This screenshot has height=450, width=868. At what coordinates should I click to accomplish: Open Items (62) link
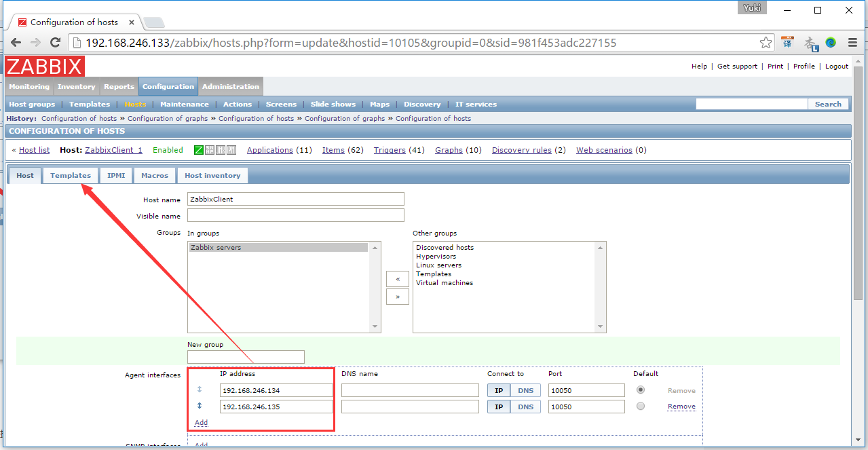coord(333,150)
